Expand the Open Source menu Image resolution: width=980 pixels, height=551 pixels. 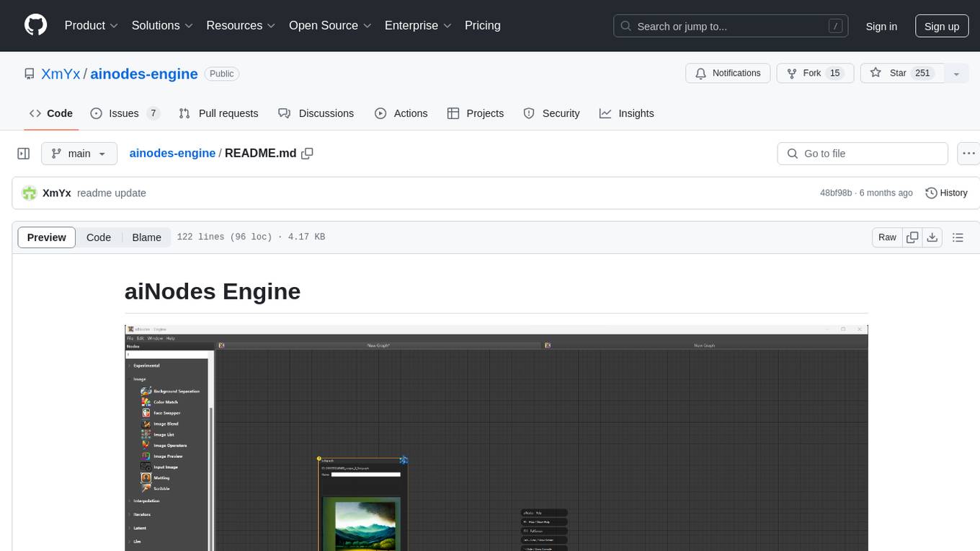click(x=330, y=25)
